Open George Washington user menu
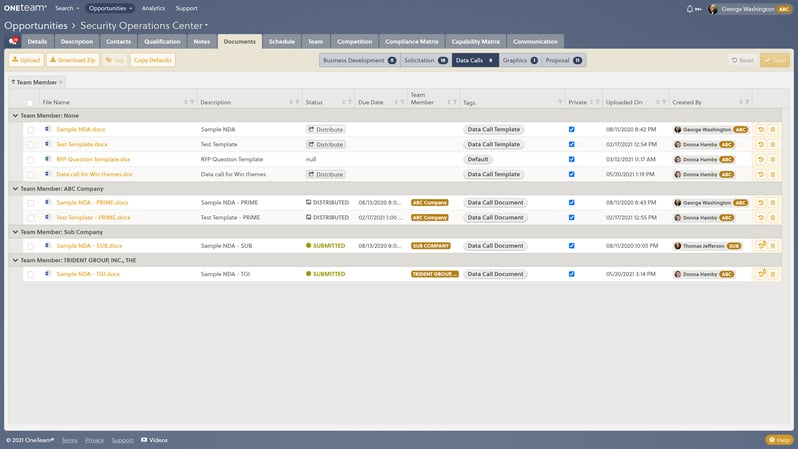The height and width of the screenshot is (449, 798). (750, 9)
